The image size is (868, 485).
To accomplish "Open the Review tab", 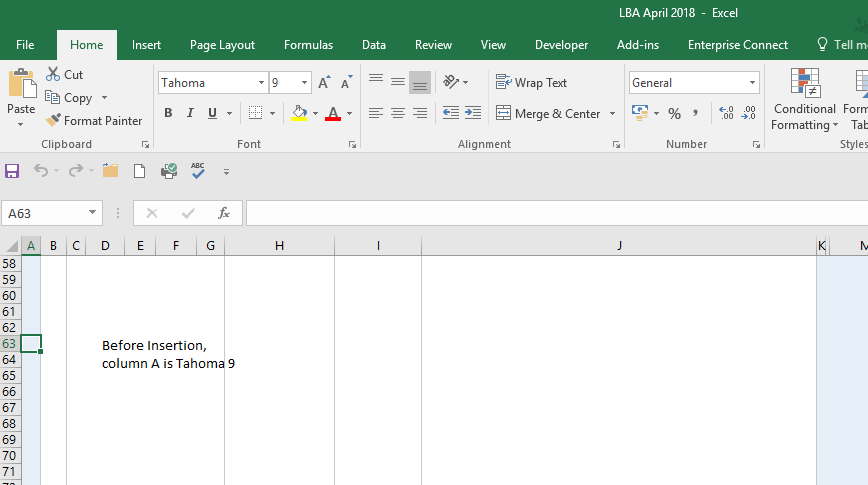I will point(433,45).
